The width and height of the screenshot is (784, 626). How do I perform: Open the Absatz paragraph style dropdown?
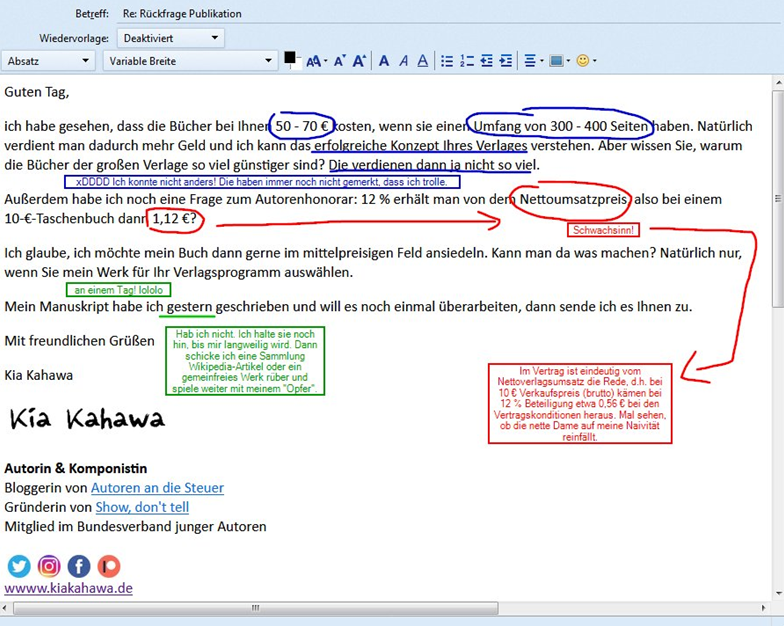pyautogui.click(x=48, y=61)
